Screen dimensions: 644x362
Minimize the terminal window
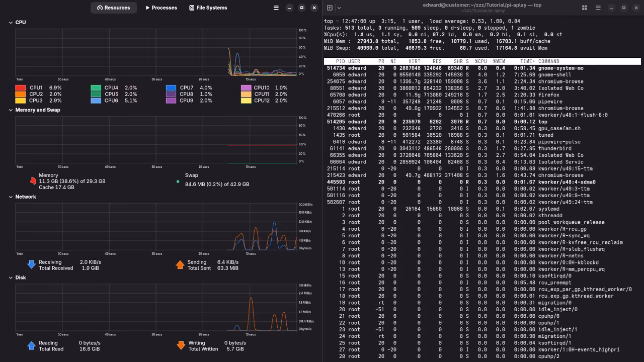(x=611, y=8)
